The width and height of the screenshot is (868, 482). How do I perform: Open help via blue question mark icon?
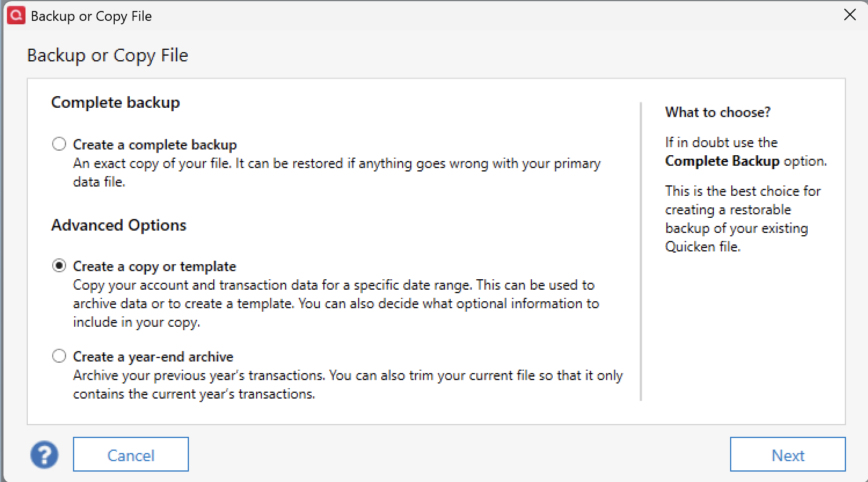click(x=44, y=455)
